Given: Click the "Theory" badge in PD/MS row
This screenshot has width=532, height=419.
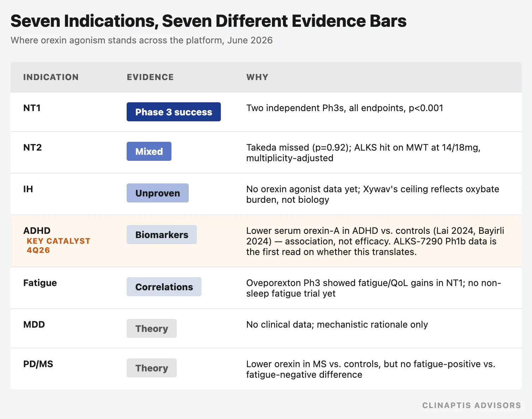Looking at the screenshot, I should [x=152, y=368].
